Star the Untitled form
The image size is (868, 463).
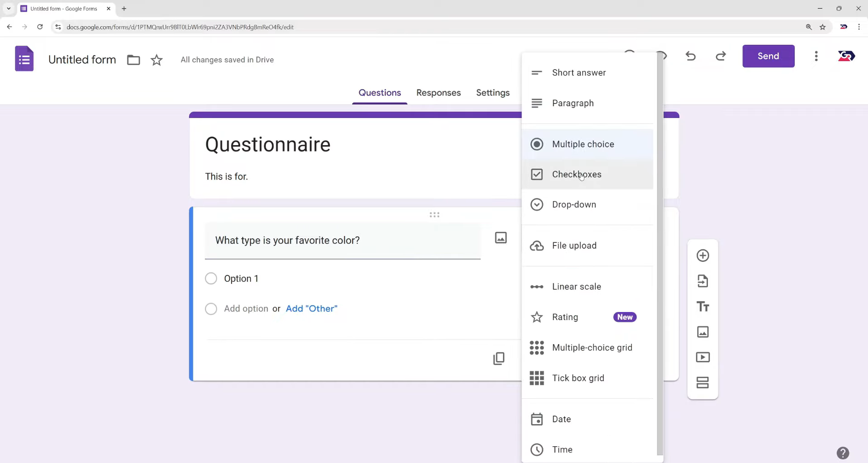tap(157, 60)
